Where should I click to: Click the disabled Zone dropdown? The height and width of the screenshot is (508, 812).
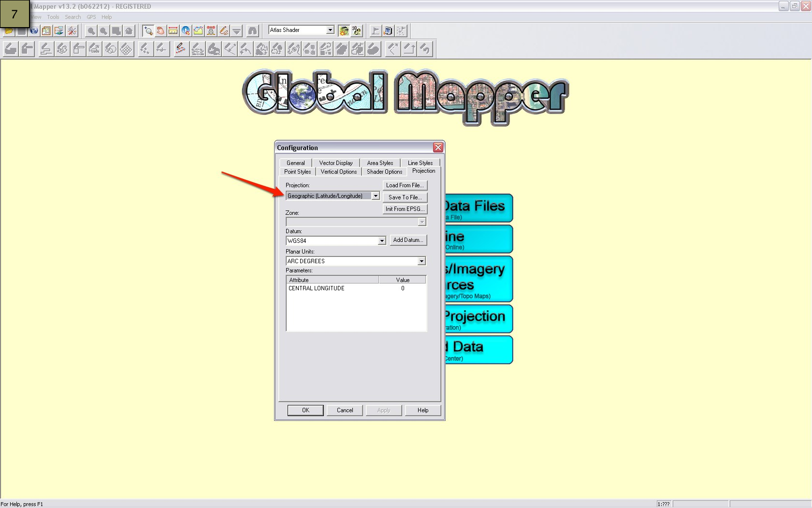[356, 222]
